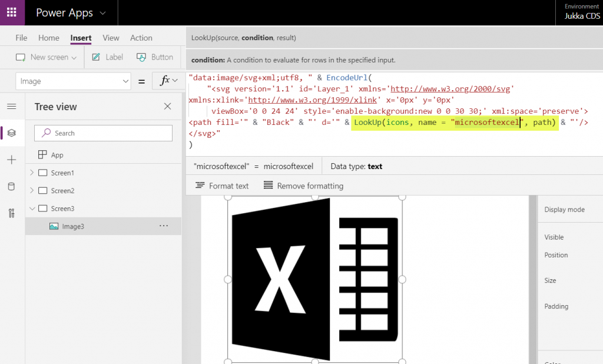Click the Environment Jukka CDS selector
This screenshot has height=364, width=603.
[582, 12]
